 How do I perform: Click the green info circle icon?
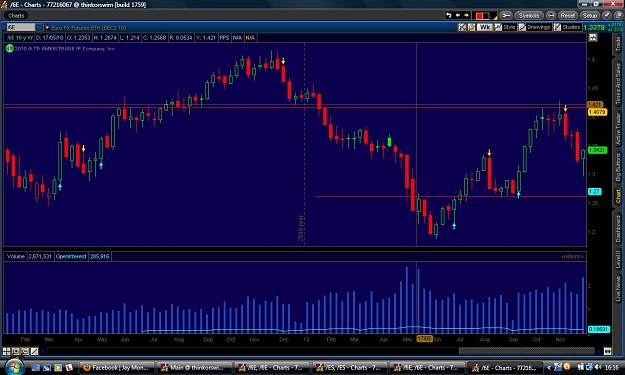[9, 48]
